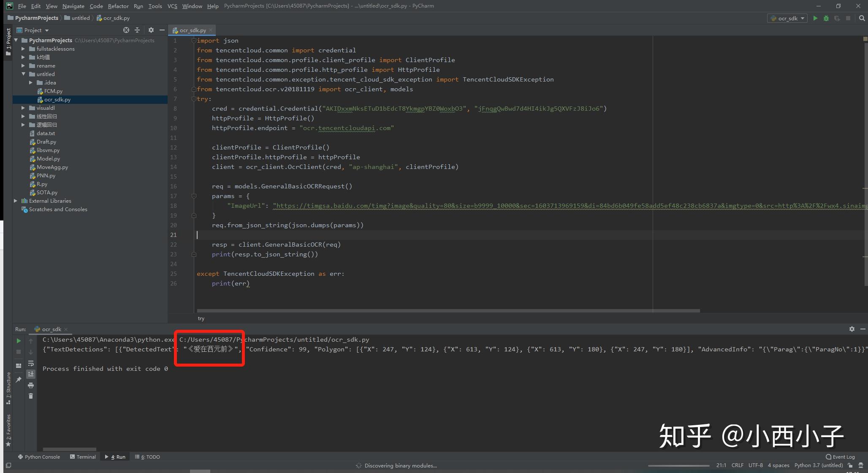This screenshot has width=868, height=473.
Task: Click the print icon in the Run toolbar
Action: (31, 385)
